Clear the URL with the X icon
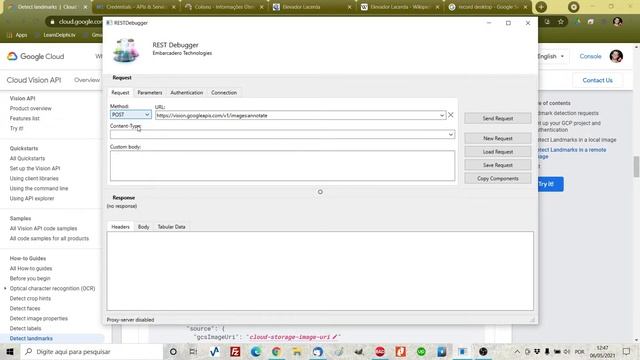The height and width of the screenshot is (360, 640). [451, 115]
